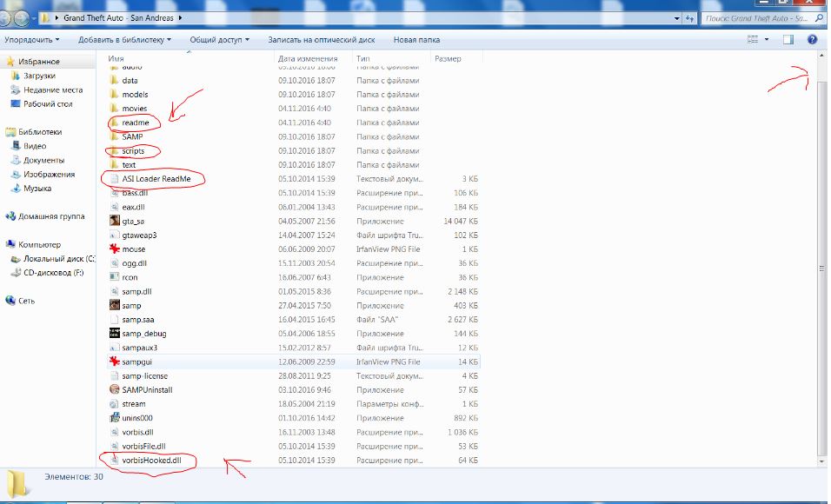Screen dimensions: 831x504
Task: Select CD-дисковод (F:)
Action: (54, 273)
